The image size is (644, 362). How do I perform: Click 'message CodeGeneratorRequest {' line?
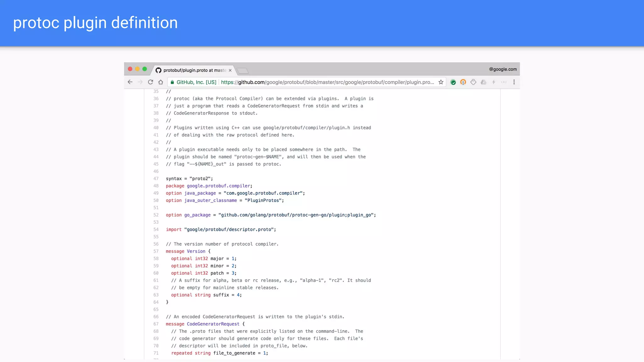205,324
